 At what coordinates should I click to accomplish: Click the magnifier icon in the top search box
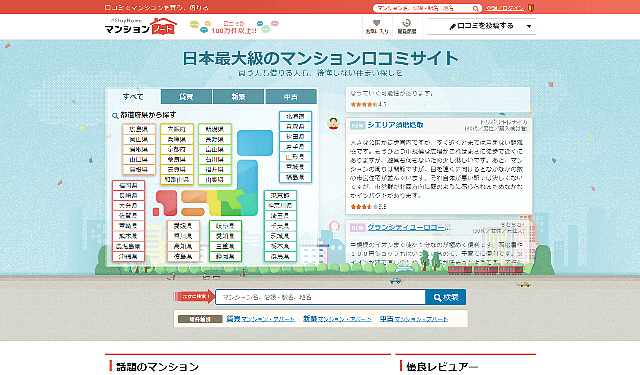[x=476, y=8]
